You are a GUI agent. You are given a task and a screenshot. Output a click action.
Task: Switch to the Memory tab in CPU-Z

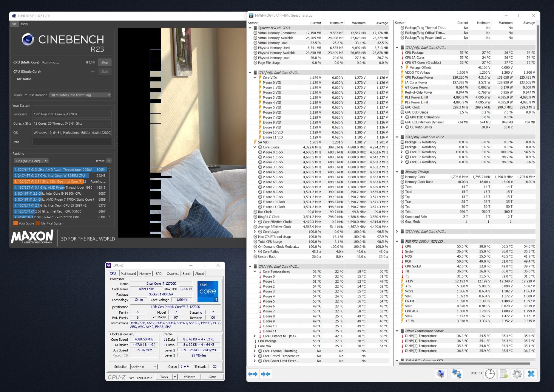145,274
